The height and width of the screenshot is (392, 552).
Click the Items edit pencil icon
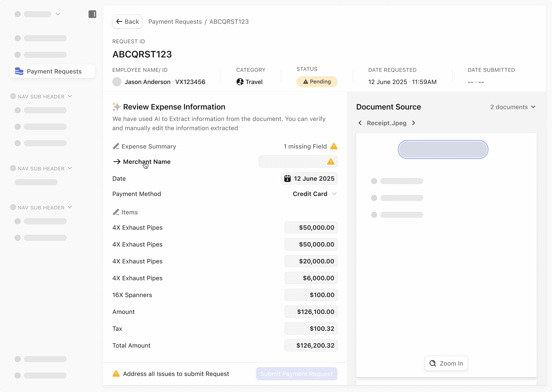(x=116, y=212)
